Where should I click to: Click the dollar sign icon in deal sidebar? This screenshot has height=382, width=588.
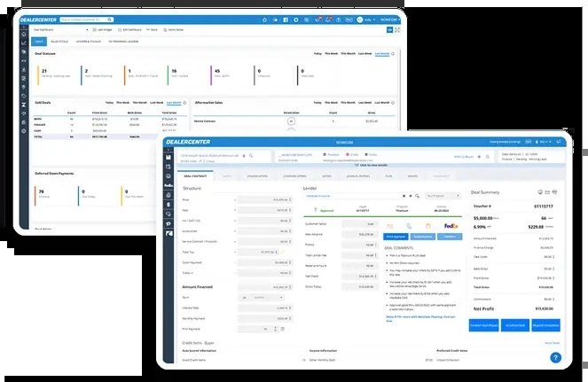pyautogui.click(x=169, y=205)
